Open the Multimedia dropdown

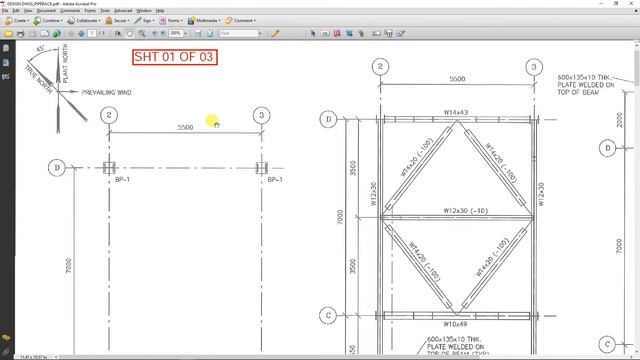[204, 20]
